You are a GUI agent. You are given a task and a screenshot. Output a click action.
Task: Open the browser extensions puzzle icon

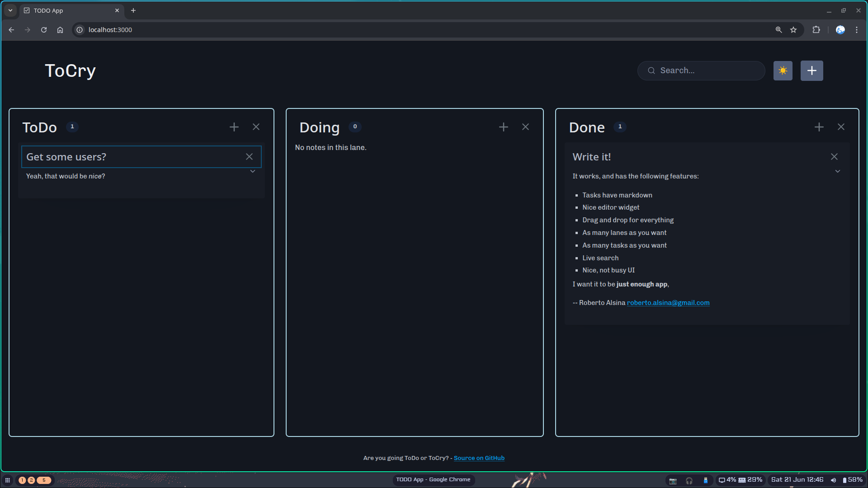tap(816, 30)
